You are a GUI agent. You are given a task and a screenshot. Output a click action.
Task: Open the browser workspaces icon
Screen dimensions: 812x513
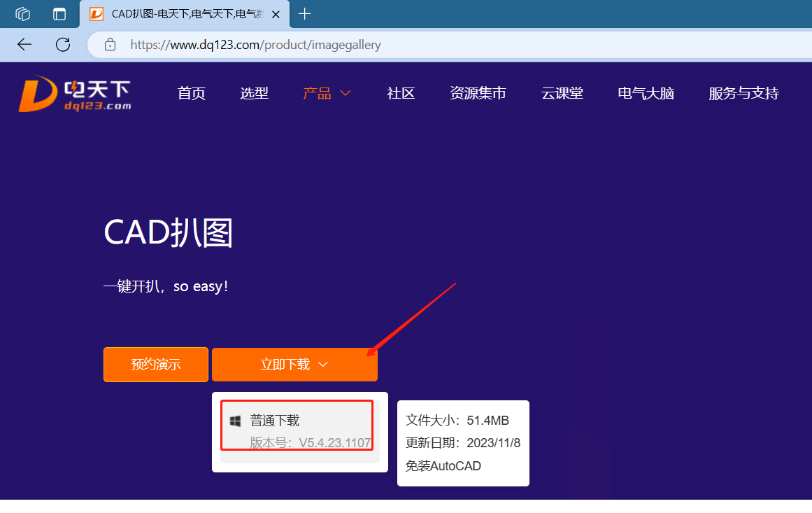click(x=23, y=14)
